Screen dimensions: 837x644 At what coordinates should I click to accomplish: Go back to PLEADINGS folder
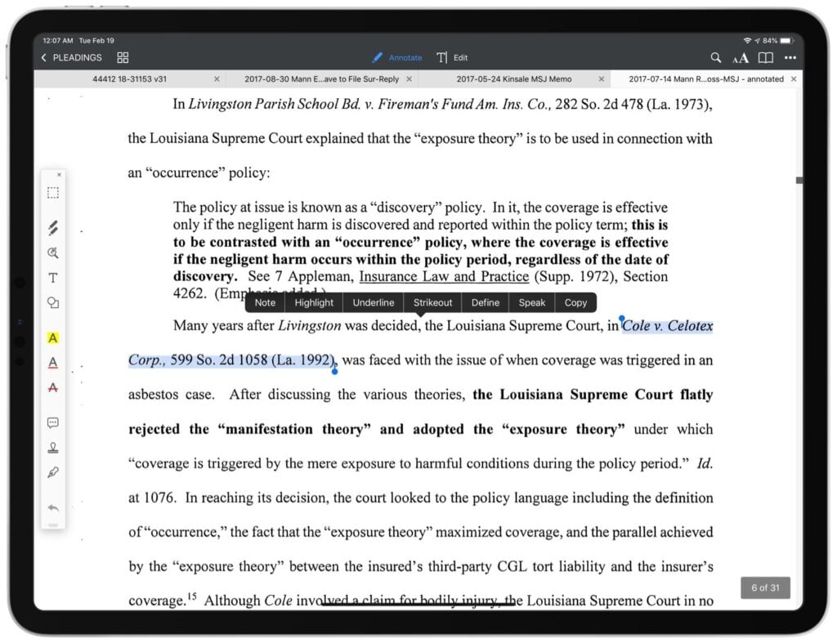(x=72, y=58)
